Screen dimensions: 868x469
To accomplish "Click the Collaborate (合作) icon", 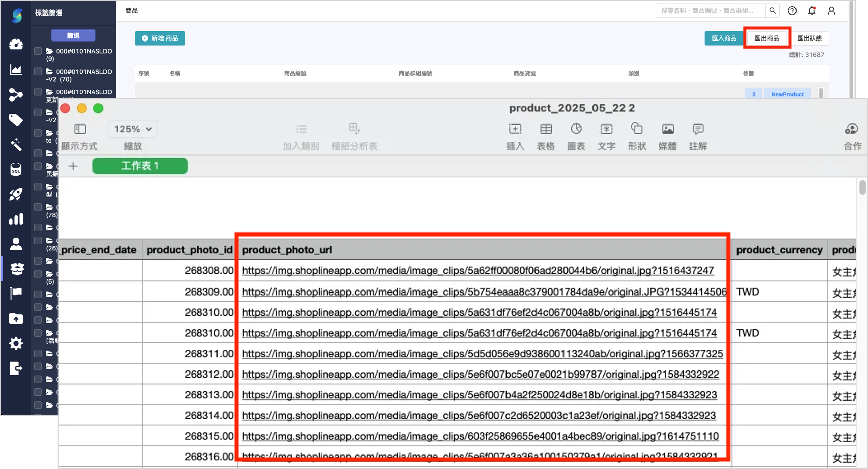I will point(852,129).
